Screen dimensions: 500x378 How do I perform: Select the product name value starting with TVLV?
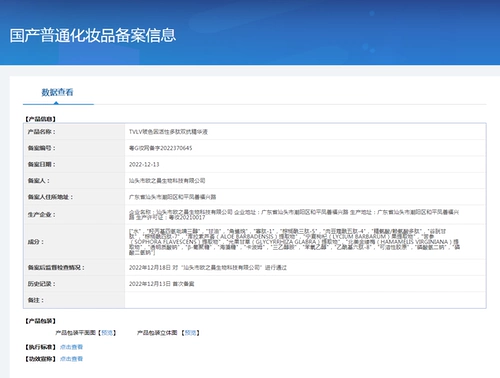[168, 132]
